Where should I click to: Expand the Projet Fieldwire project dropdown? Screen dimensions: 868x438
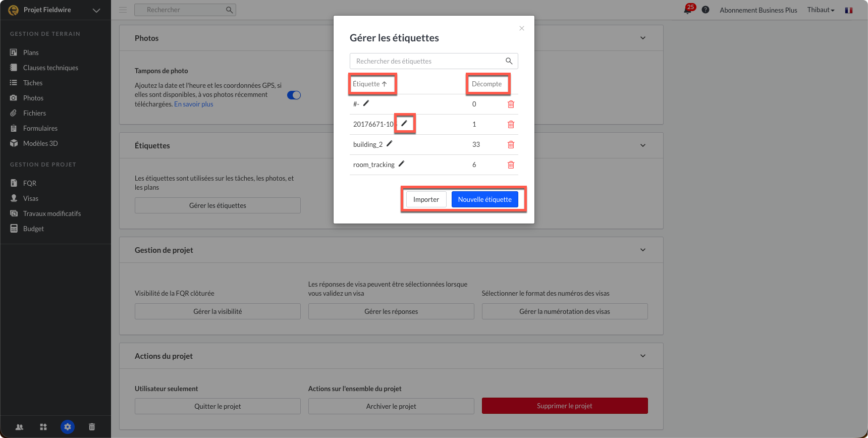click(x=96, y=10)
